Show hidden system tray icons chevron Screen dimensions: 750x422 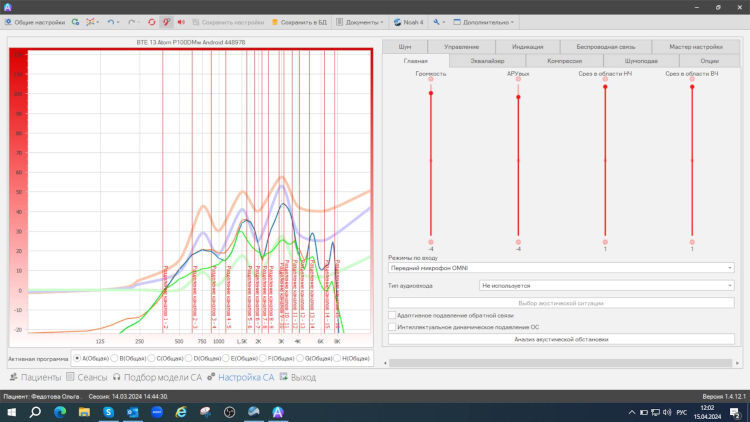pyautogui.click(x=632, y=412)
